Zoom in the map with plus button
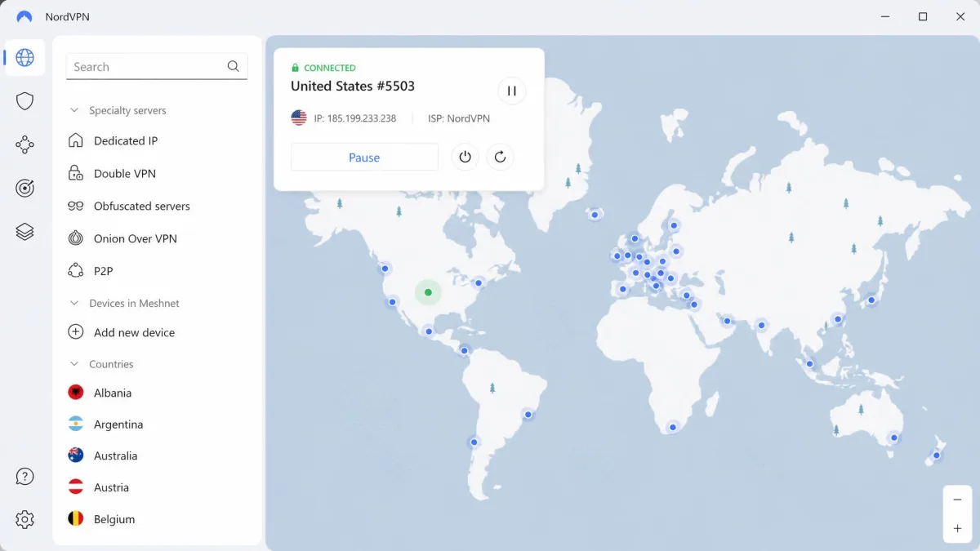980x551 pixels. pyautogui.click(x=957, y=528)
